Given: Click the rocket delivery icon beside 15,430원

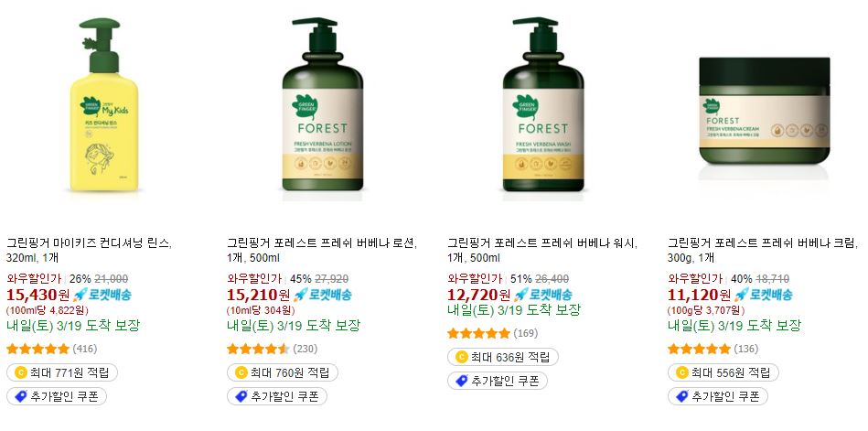Looking at the screenshot, I should (x=80, y=295).
